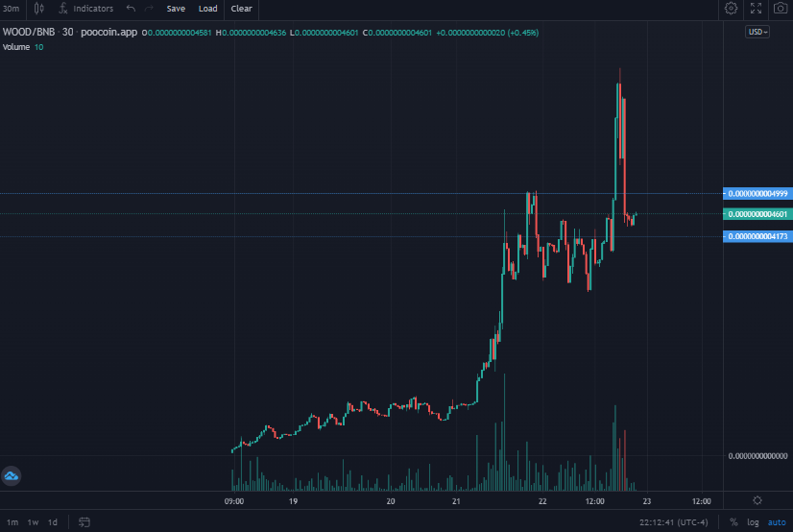Enter fullscreen mode
This screenshot has height=532, width=793.
[x=757, y=9]
